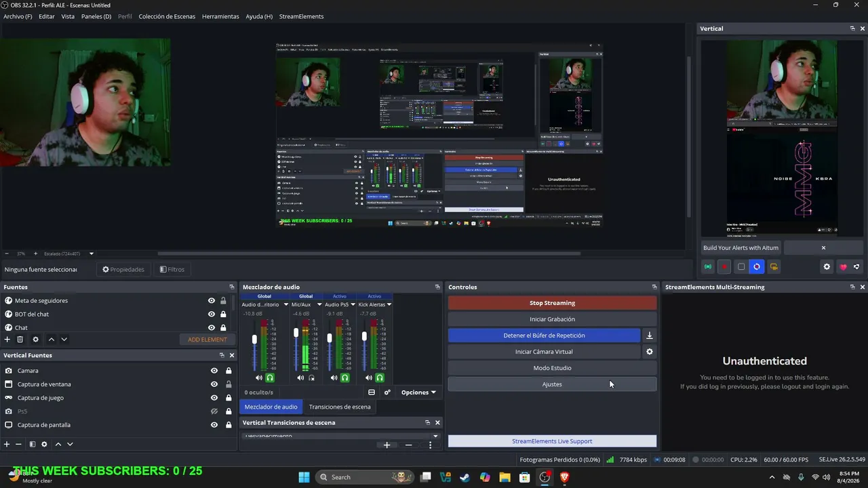Switch to Transiciones de escena tab
The image size is (868, 488).
pyautogui.click(x=340, y=407)
